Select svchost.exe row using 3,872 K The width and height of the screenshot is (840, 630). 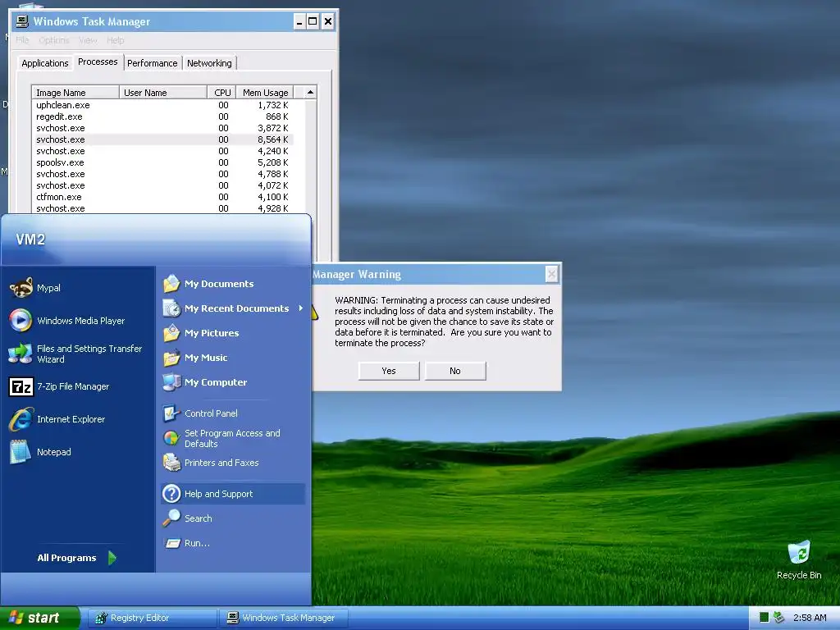click(162, 128)
